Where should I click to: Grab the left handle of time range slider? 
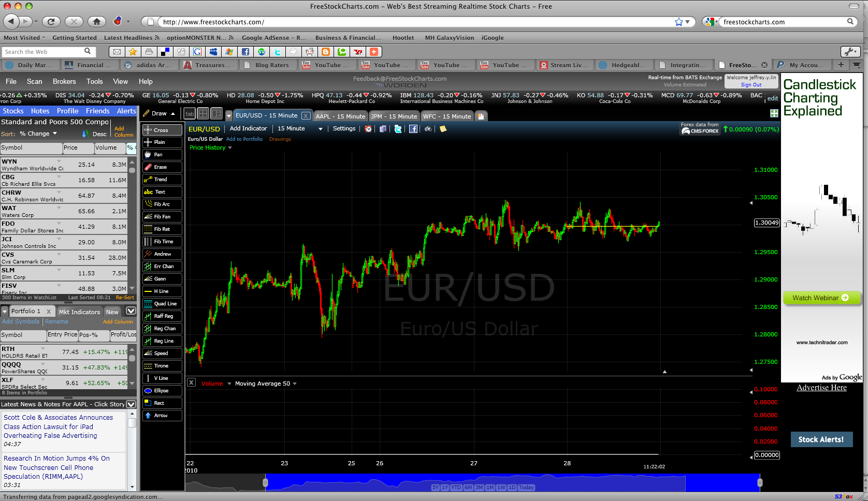point(265,483)
